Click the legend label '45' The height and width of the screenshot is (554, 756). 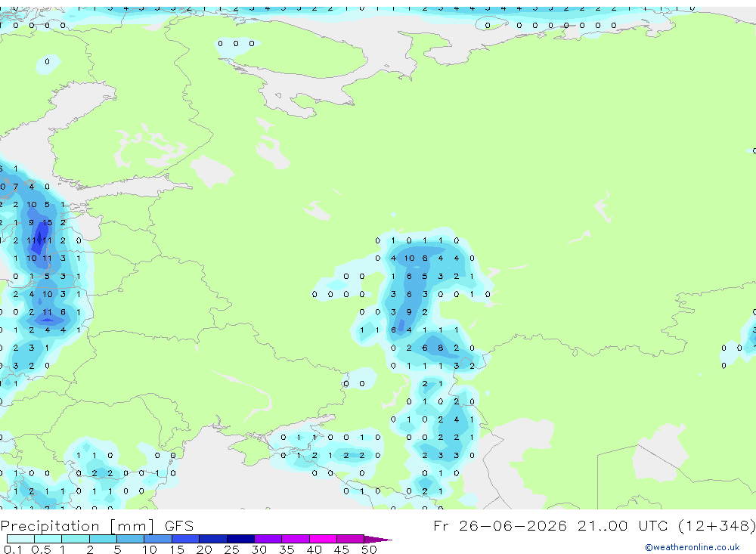pyautogui.click(x=342, y=549)
